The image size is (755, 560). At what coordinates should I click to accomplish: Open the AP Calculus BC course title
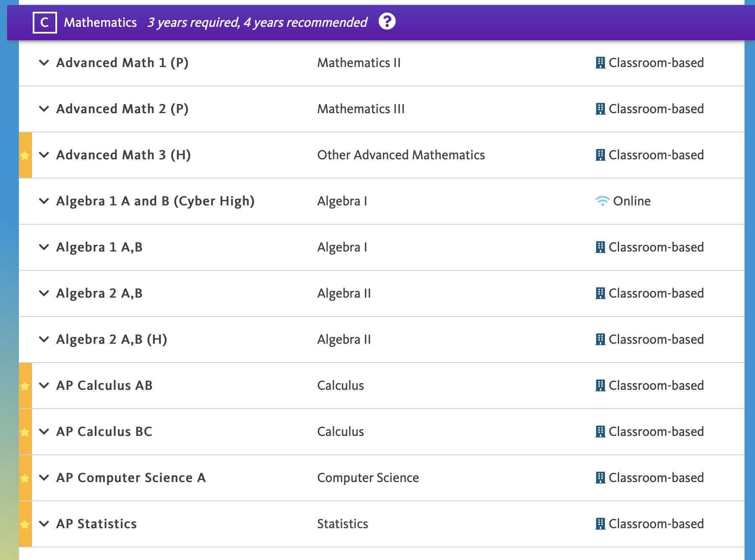[x=104, y=432]
